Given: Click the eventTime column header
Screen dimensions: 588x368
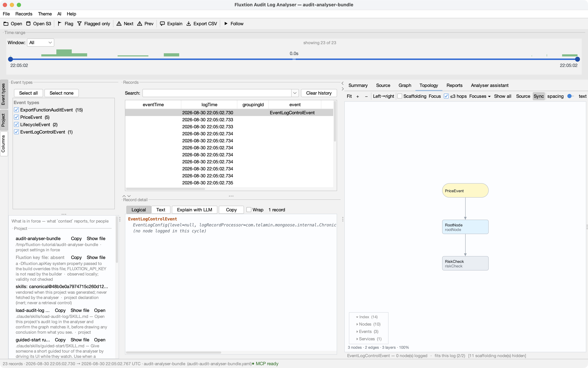Looking at the screenshot, I should (153, 105).
